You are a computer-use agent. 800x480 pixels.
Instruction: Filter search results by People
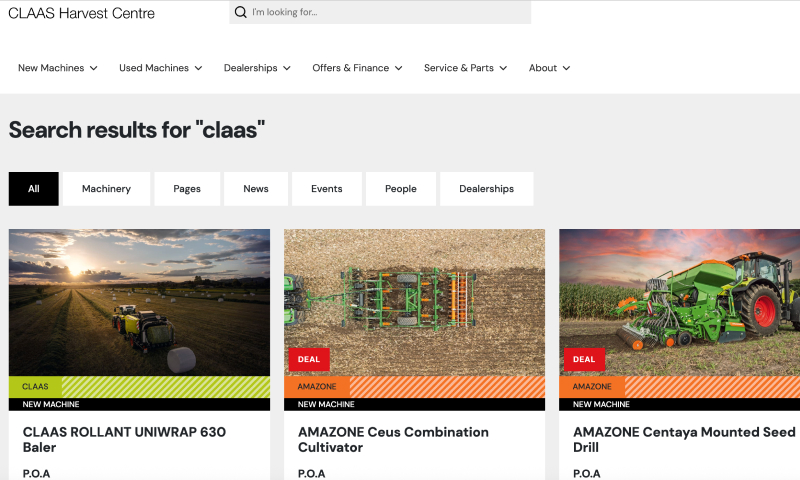pyautogui.click(x=401, y=189)
